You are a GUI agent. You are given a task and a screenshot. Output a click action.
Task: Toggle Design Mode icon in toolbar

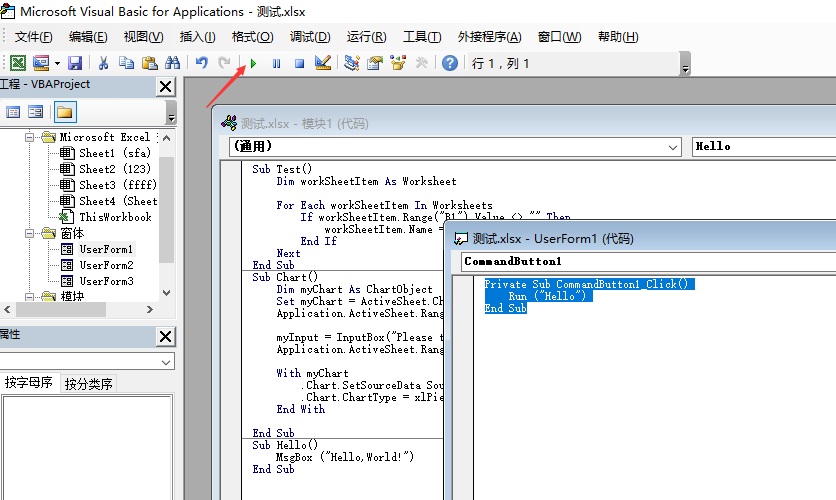tap(322, 63)
